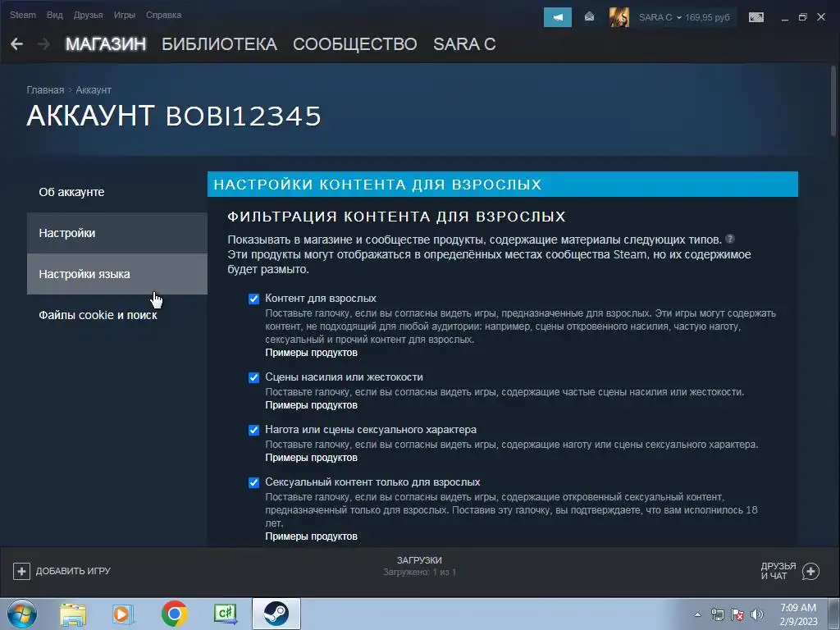This screenshot has width=840, height=630.
Task: Toggle Сцены насилия или жестокости checkbox
Action: [254, 377]
